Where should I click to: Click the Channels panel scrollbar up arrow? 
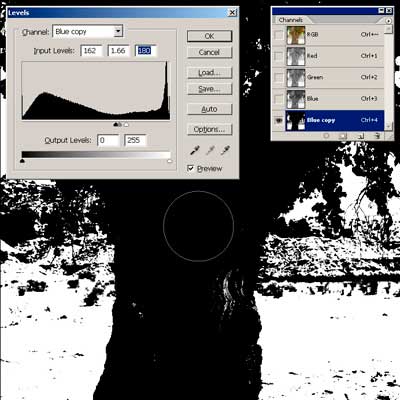[x=388, y=29]
